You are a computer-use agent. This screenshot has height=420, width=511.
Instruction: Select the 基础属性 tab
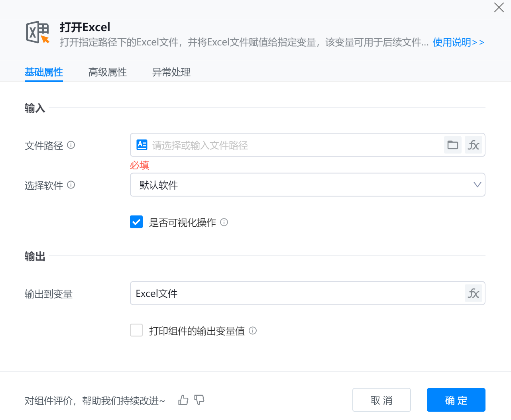coord(44,72)
